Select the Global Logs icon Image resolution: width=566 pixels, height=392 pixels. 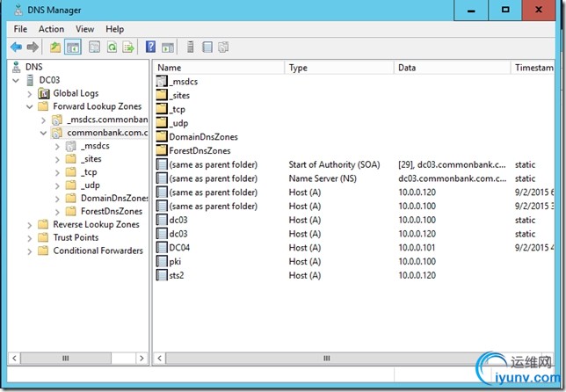coord(44,93)
